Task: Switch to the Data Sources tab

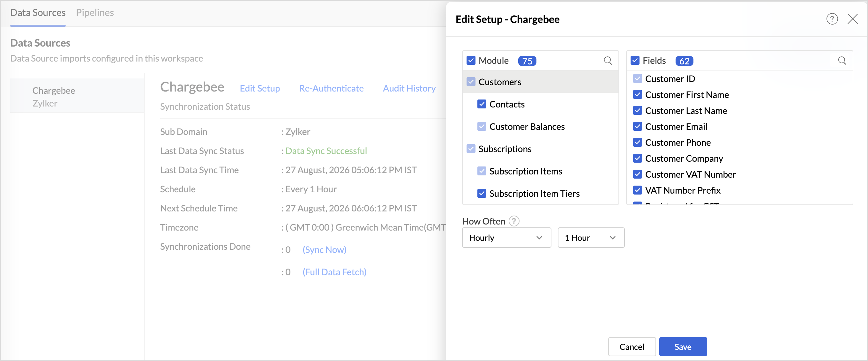Action: tap(38, 12)
